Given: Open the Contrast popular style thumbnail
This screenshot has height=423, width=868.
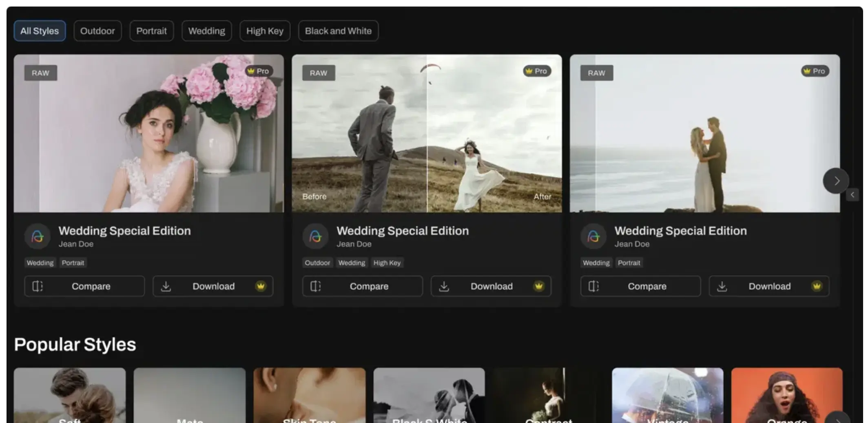Looking at the screenshot, I should (549, 395).
